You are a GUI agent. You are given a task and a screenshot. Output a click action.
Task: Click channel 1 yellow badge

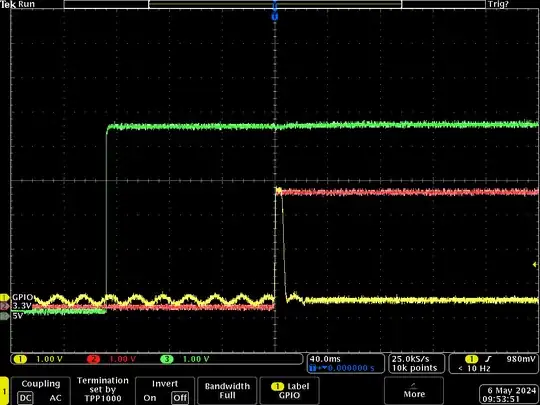point(20,359)
